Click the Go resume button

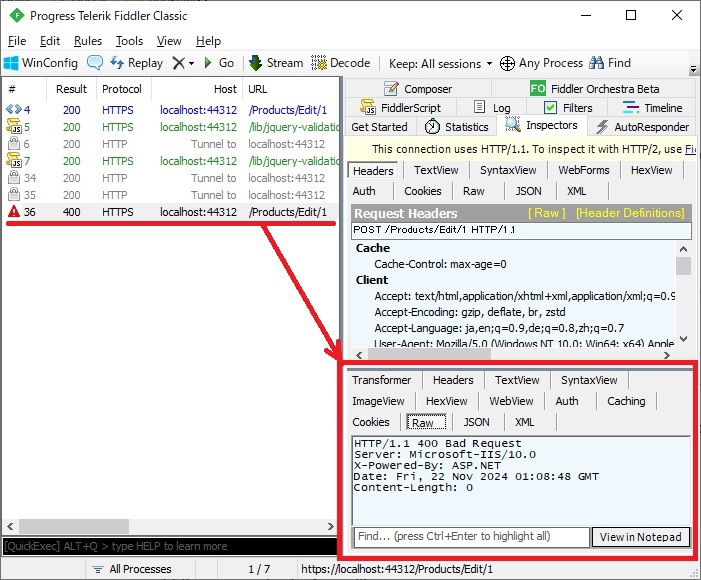[x=219, y=63]
